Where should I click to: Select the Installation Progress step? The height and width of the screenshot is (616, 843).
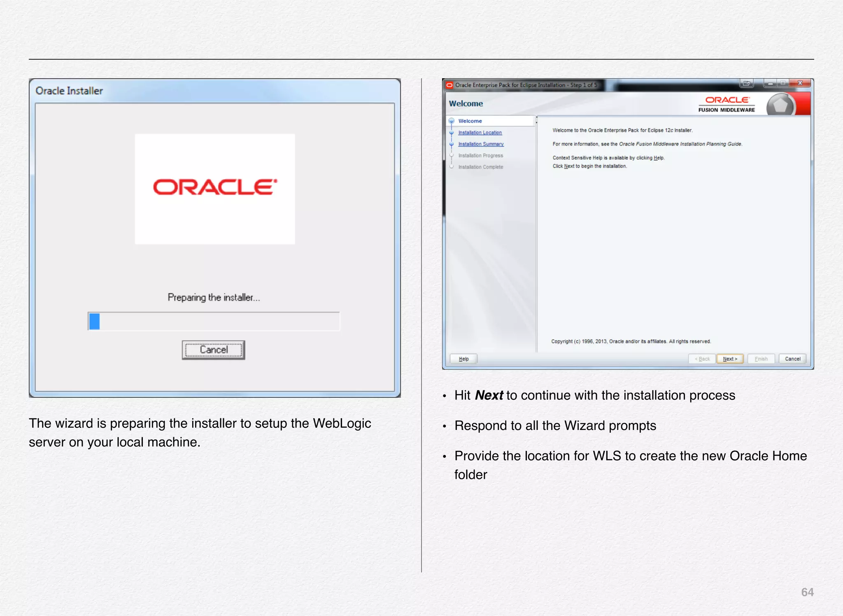point(480,156)
